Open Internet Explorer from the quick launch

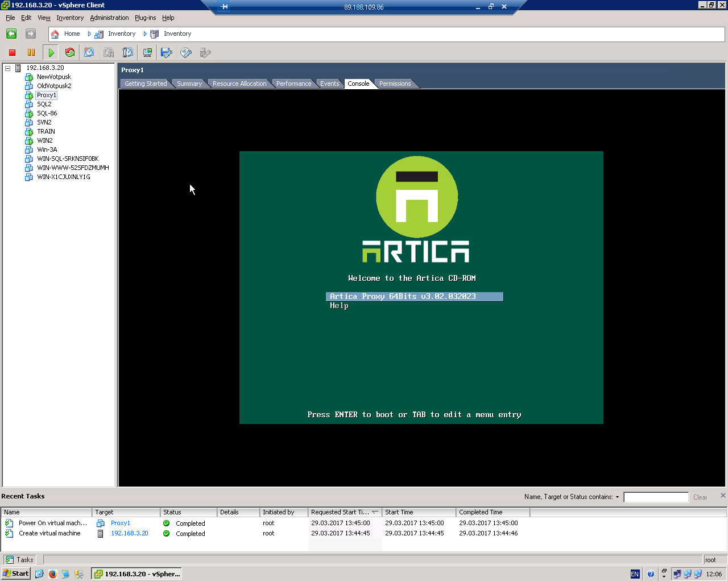pos(39,574)
